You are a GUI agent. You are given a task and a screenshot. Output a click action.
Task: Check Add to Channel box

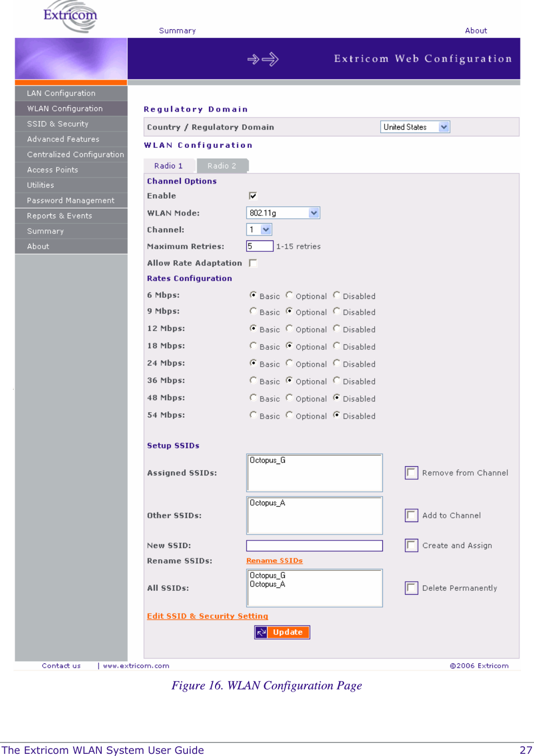[412, 515]
